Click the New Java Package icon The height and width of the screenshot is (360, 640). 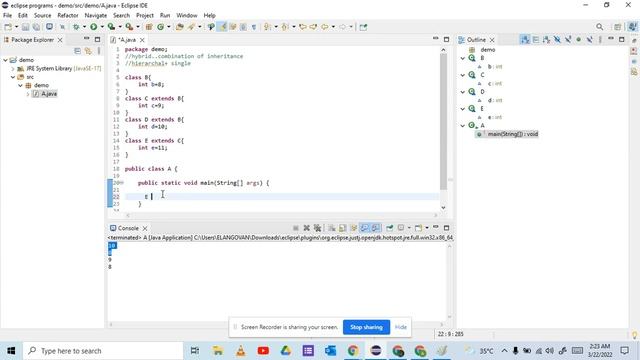[149, 27]
